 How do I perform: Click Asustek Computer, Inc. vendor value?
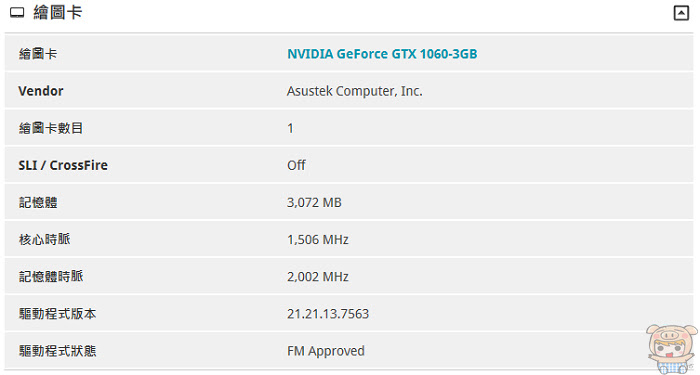pos(354,91)
